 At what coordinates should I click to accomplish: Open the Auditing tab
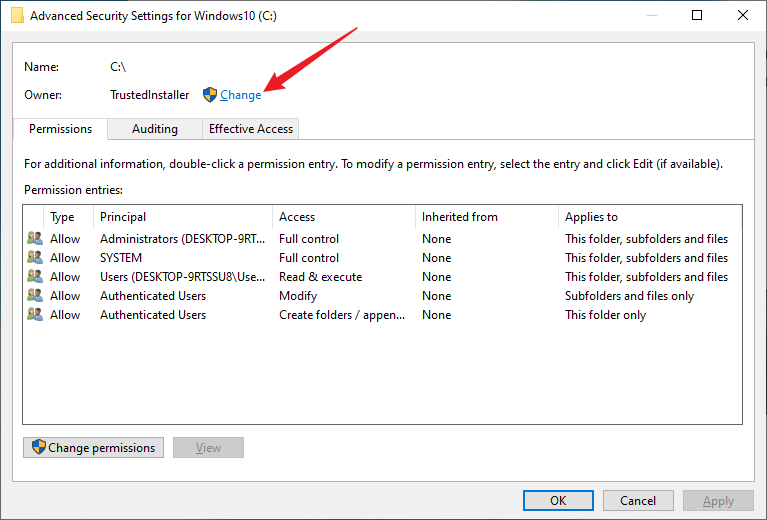[155, 129]
